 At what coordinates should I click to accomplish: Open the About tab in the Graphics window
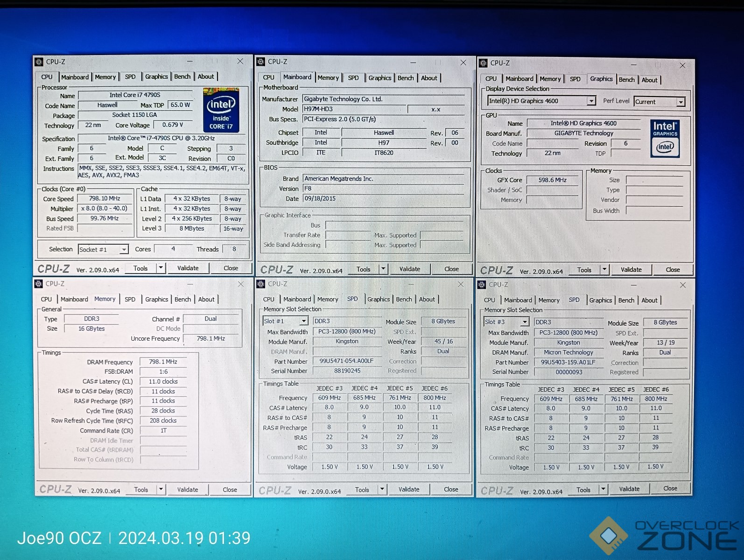[x=649, y=80]
